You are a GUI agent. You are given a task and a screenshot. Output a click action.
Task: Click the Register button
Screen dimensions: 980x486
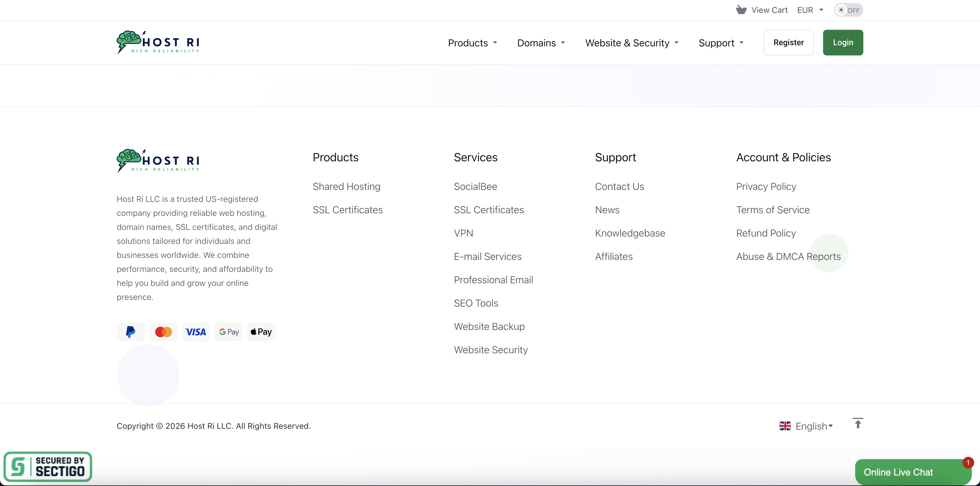click(788, 43)
